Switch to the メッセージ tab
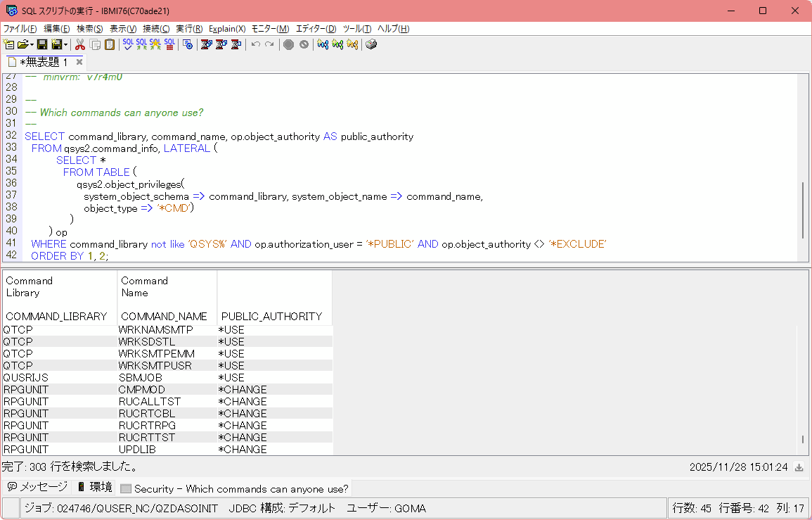This screenshot has height=520, width=812. [37, 488]
